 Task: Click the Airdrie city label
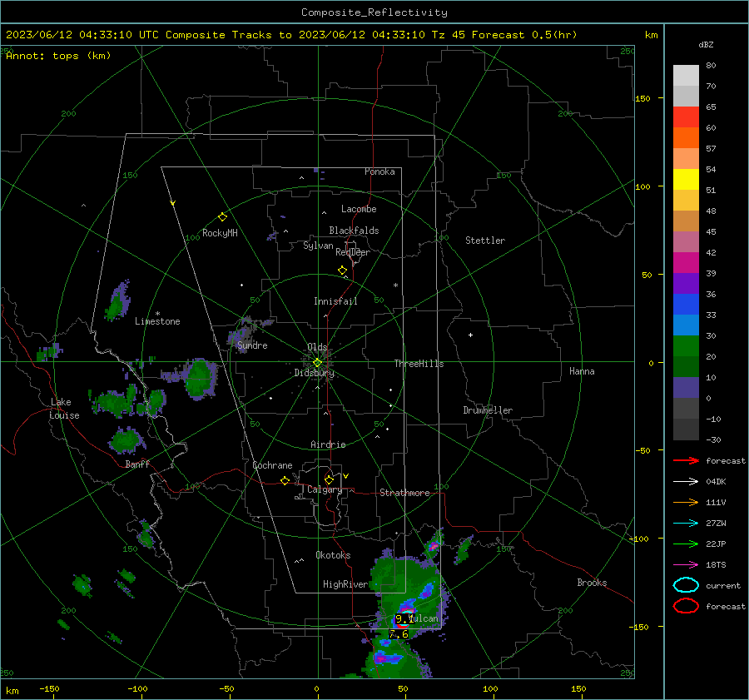(328, 444)
